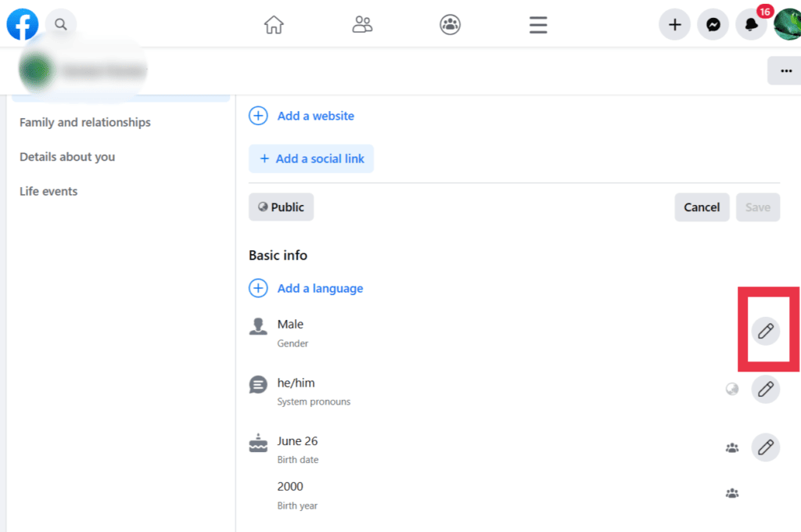
Task: Click the gender person silhouette icon
Action: (x=258, y=326)
